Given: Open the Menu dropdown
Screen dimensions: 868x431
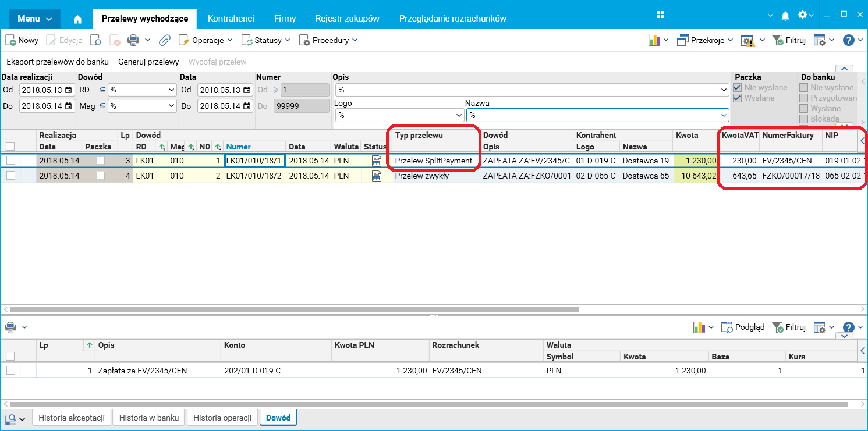Looking at the screenshot, I should tap(34, 19).
